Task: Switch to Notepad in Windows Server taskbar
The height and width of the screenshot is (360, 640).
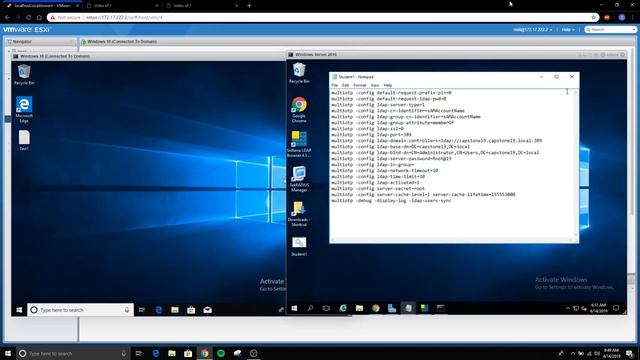Action: click(x=408, y=308)
